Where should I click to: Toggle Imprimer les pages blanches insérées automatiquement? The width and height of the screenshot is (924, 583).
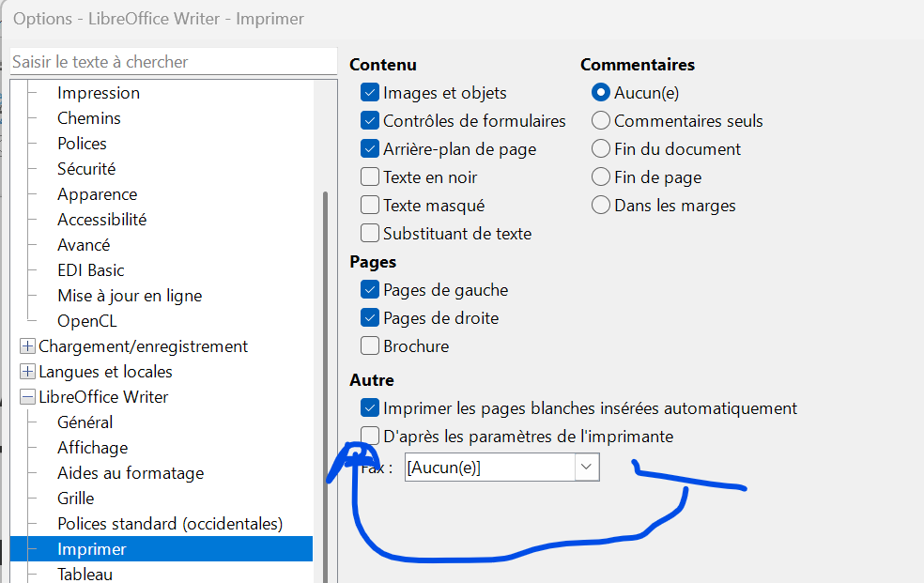pos(370,408)
